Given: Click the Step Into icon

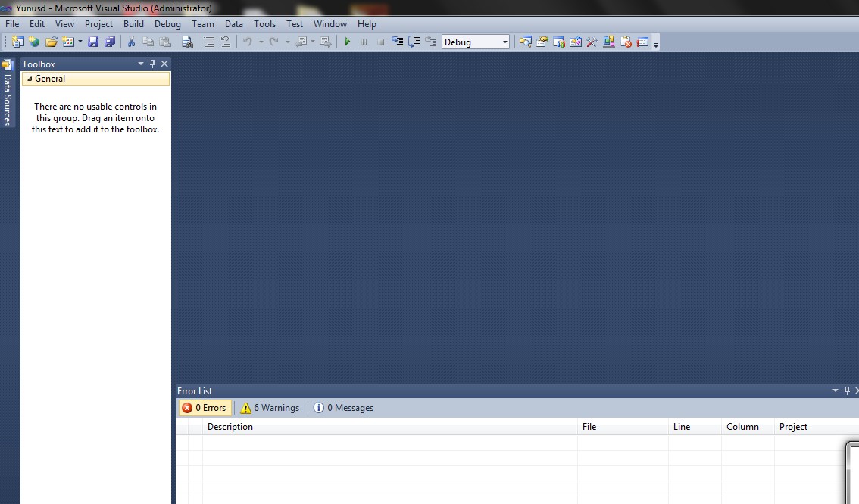Looking at the screenshot, I should 397,42.
